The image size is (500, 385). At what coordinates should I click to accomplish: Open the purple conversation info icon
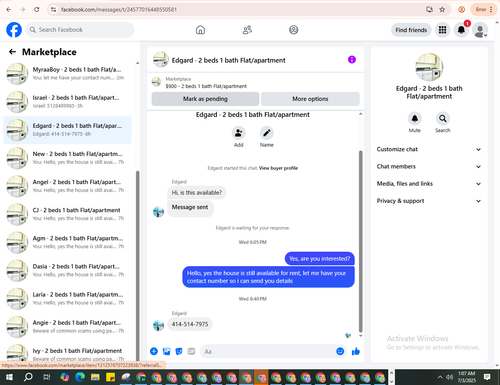pos(352,60)
